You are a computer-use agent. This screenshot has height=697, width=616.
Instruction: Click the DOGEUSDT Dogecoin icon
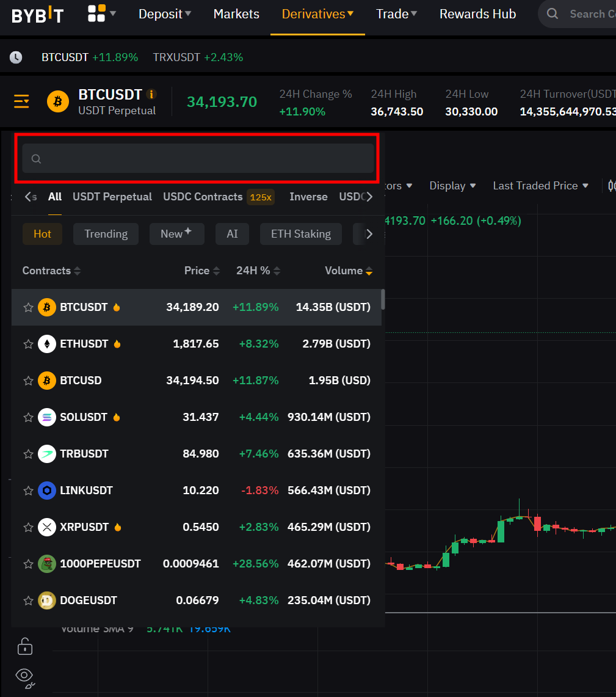[x=47, y=600]
